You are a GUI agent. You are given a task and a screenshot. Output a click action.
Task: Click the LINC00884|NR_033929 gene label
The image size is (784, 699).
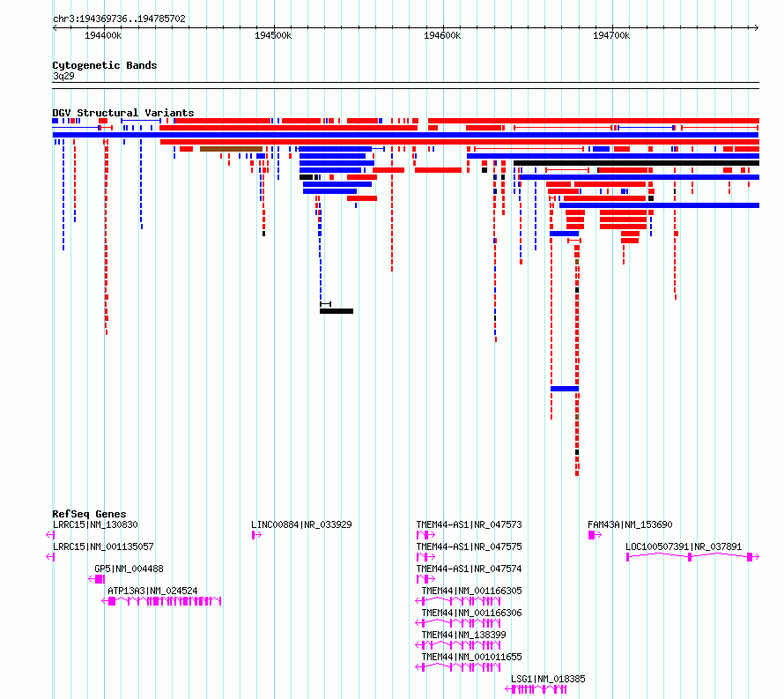pos(301,524)
